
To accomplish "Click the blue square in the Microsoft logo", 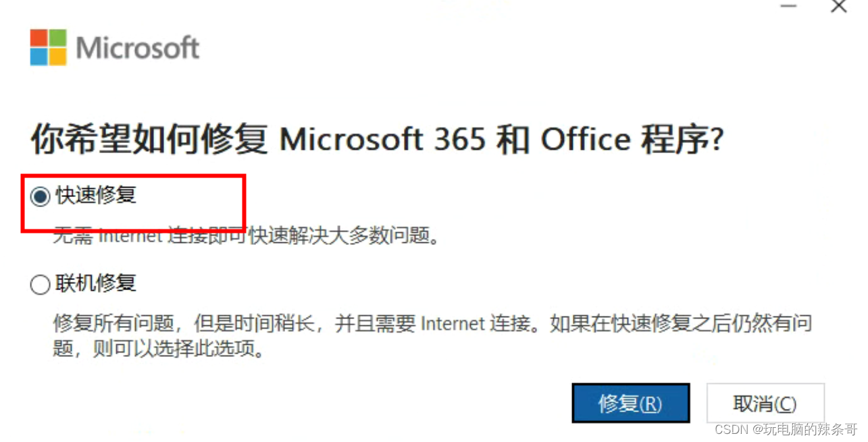I will click(x=39, y=57).
